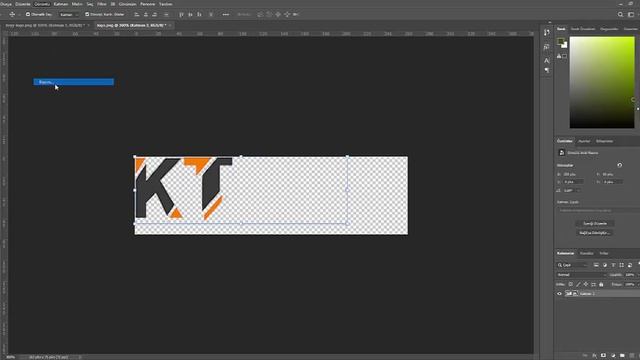Click the hue slider beside the color field
Image resolution: width=640 pixels, height=360 pixels.
[x=638, y=82]
